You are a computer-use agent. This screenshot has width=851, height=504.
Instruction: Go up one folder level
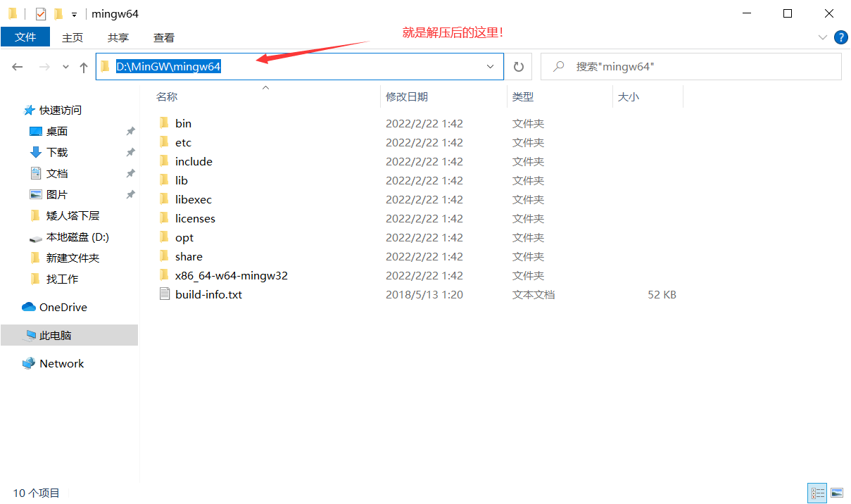[84, 67]
